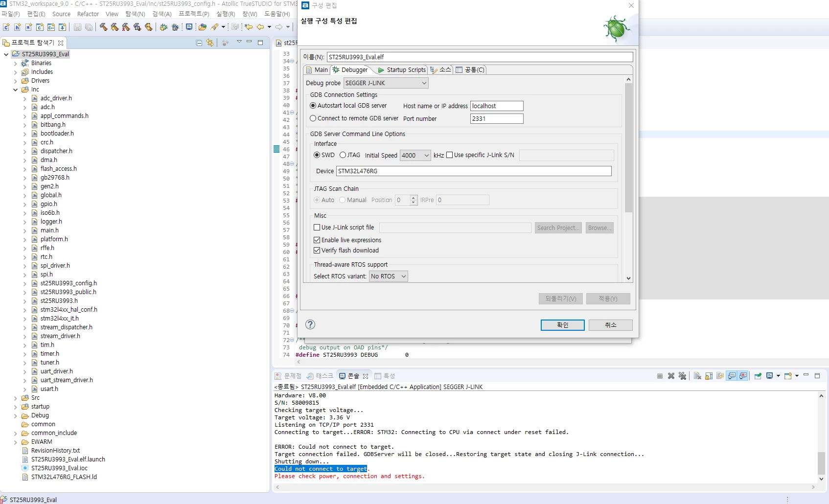829x504 pixels.
Task: Expand the Drivers folder
Action: point(15,81)
